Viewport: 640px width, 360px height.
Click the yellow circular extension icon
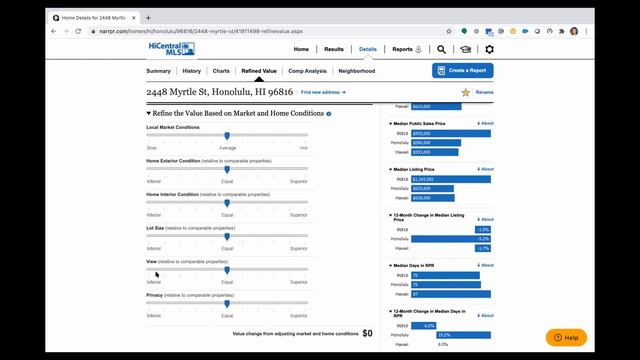513,31
